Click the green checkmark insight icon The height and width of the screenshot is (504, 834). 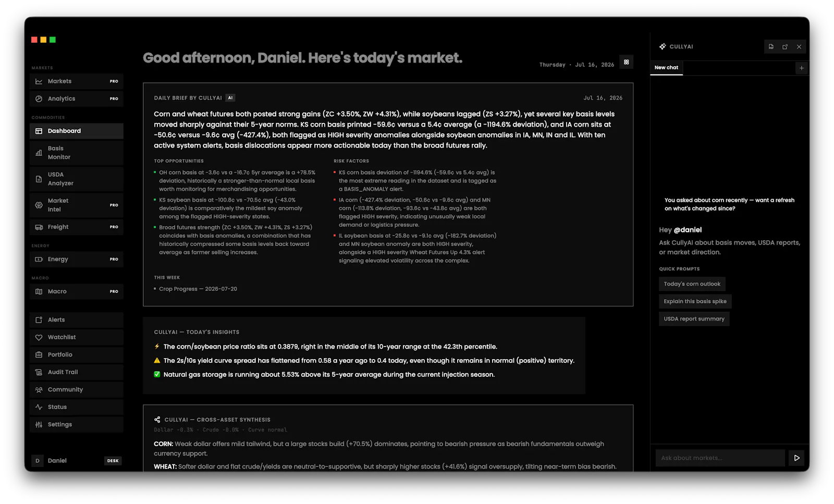click(x=157, y=375)
